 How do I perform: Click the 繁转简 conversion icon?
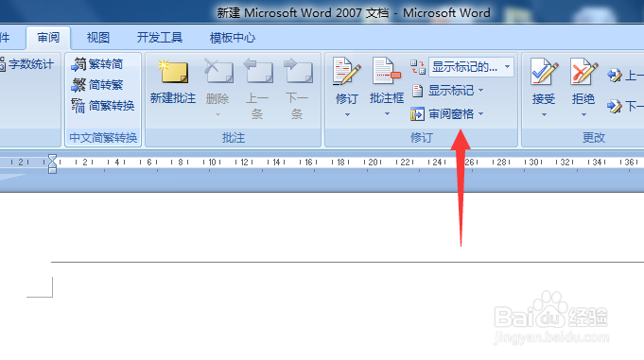pos(78,64)
